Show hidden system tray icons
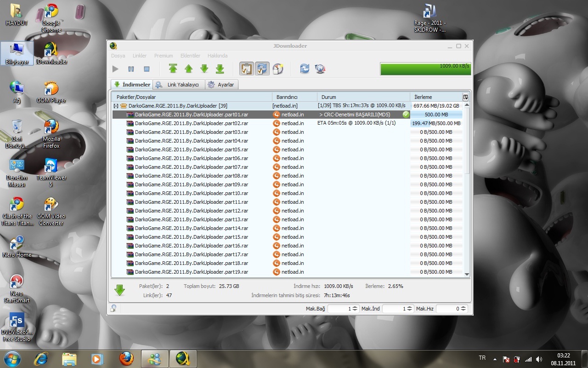This screenshot has width=588, height=368. click(495, 359)
